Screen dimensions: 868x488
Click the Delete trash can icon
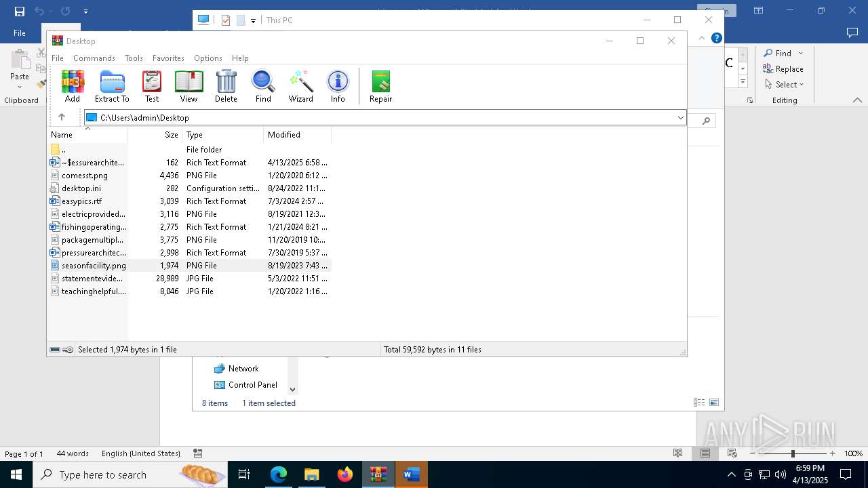pos(226,86)
